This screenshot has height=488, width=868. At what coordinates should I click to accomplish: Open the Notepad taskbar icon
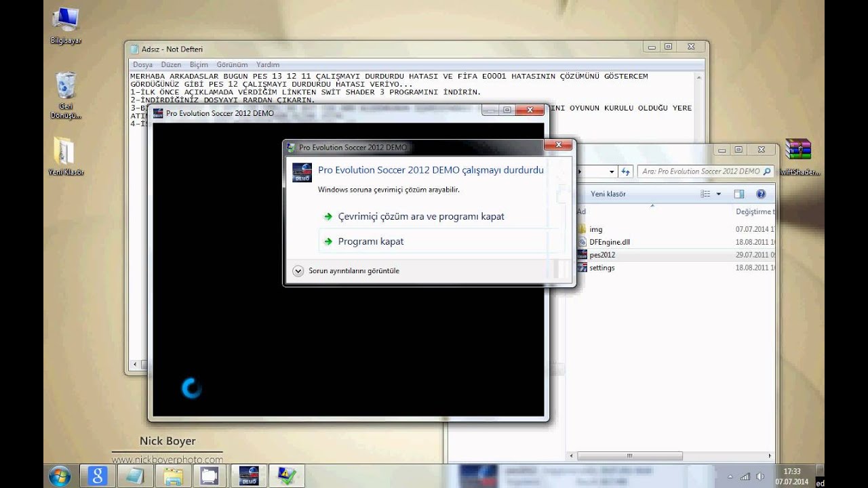click(x=135, y=476)
